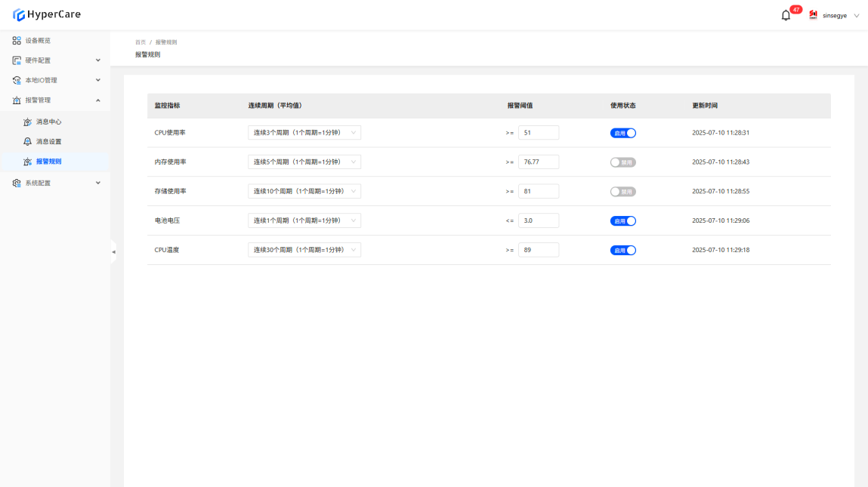Open the CPU使用率 period dropdown

tap(304, 133)
